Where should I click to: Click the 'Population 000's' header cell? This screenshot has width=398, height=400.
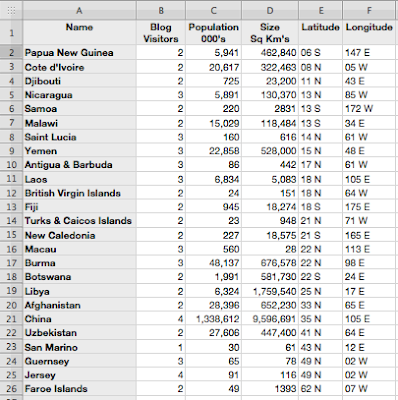coord(213,33)
